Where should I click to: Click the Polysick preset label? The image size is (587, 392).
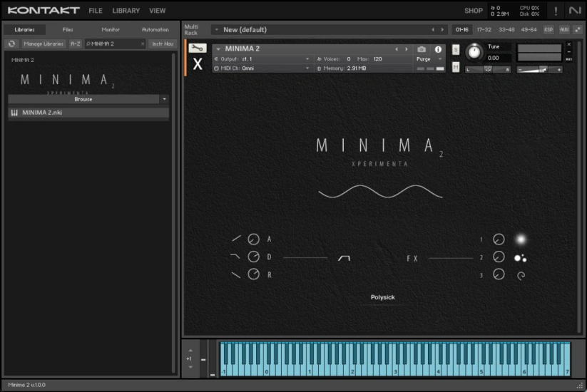382,297
